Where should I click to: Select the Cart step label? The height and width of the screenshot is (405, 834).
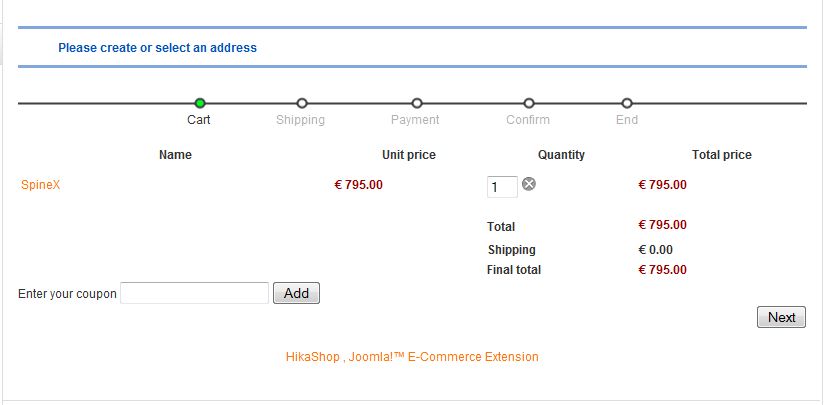click(199, 120)
